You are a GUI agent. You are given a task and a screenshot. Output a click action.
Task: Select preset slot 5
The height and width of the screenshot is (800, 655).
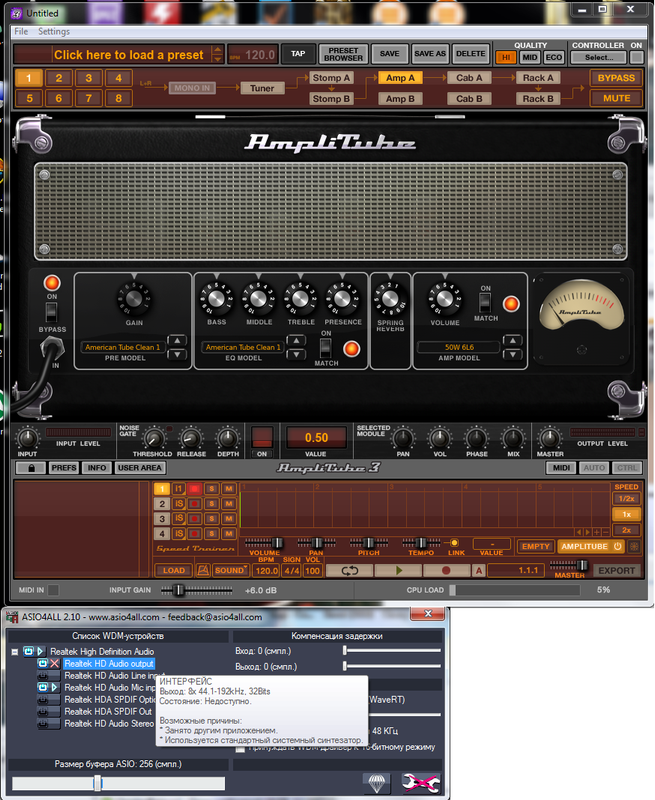click(x=29, y=98)
